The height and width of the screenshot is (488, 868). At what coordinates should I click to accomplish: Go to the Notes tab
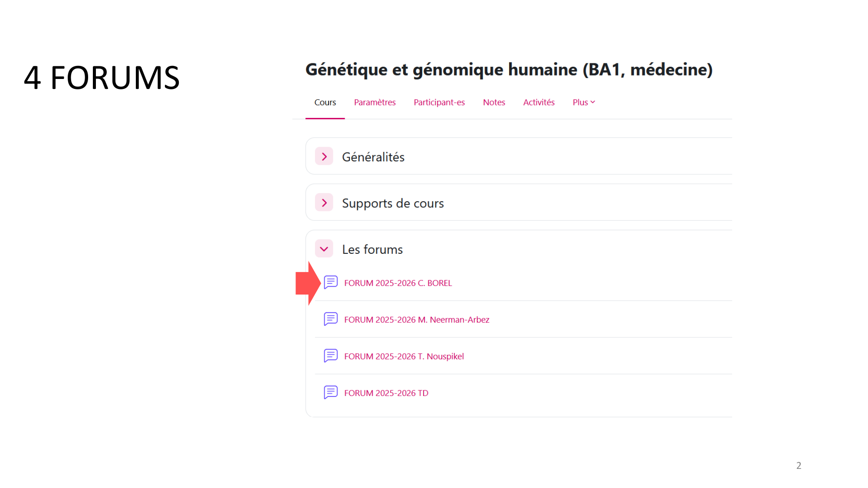tap(494, 102)
